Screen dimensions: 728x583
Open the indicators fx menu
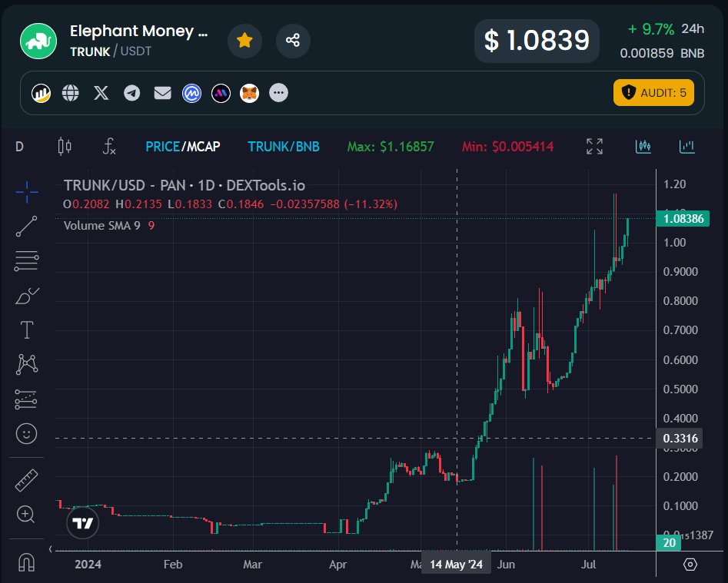pyautogui.click(x=108, y=147)
